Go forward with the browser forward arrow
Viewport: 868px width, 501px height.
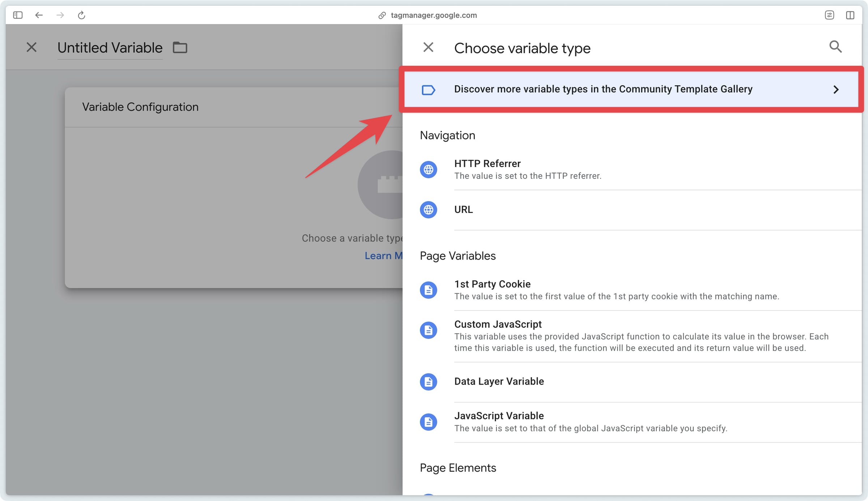[x=60, y=15]
